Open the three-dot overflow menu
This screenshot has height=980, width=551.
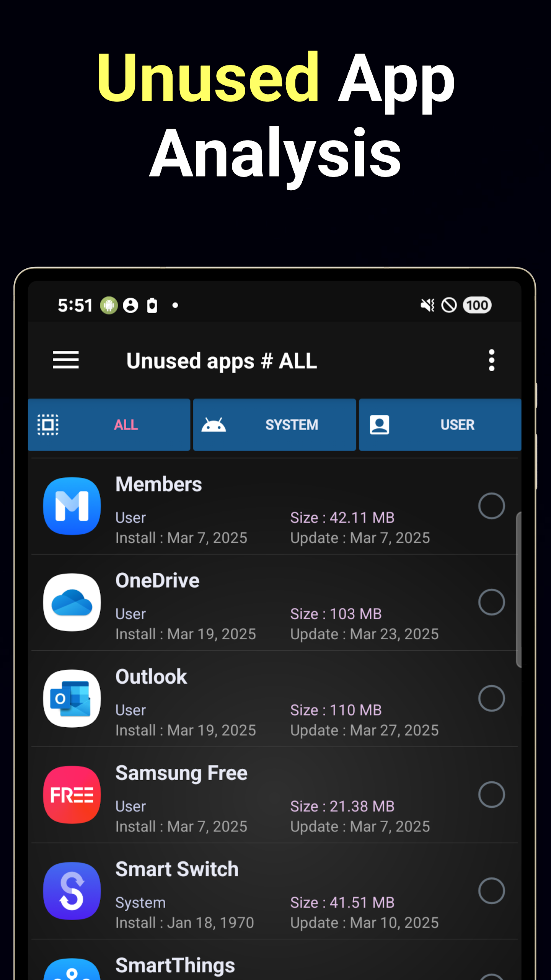tap(492, 360)
